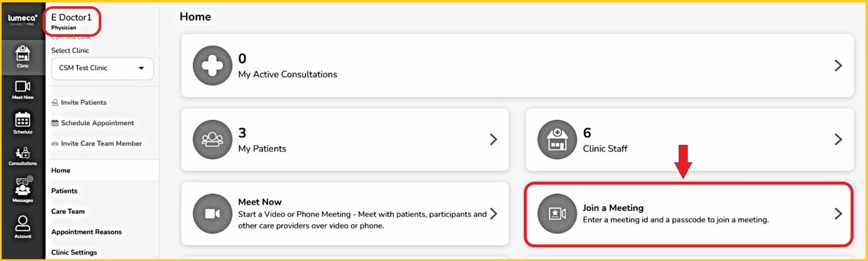Click Invite Care Team Member link
This screenshot has width=868, height=261.
[101, 144]
